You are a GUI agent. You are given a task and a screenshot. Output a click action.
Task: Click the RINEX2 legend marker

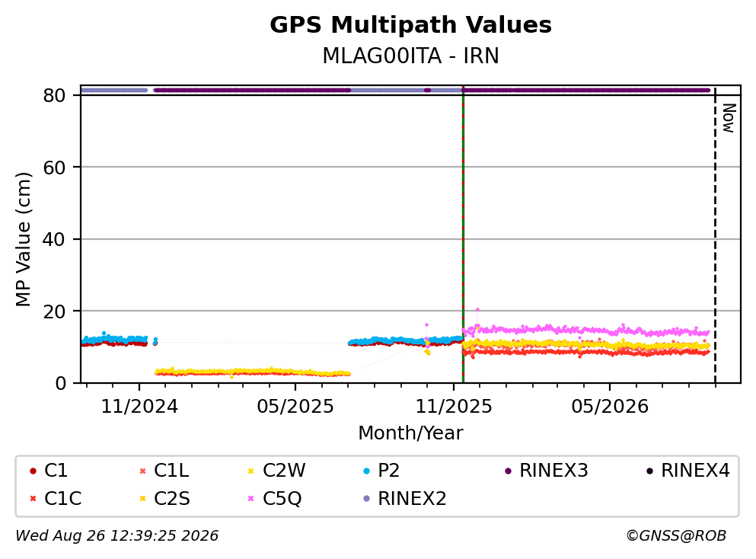pyautogui.click(x=366, y=498)
